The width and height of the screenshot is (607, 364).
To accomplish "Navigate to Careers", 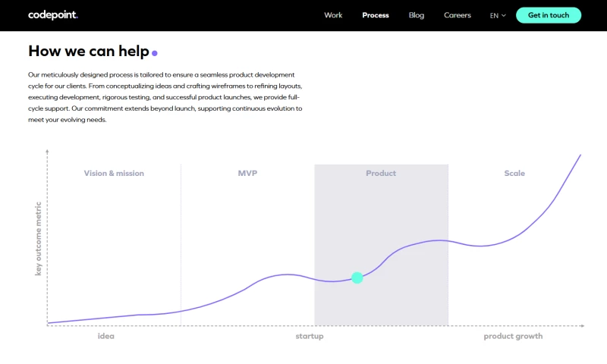I will point(458,15).
